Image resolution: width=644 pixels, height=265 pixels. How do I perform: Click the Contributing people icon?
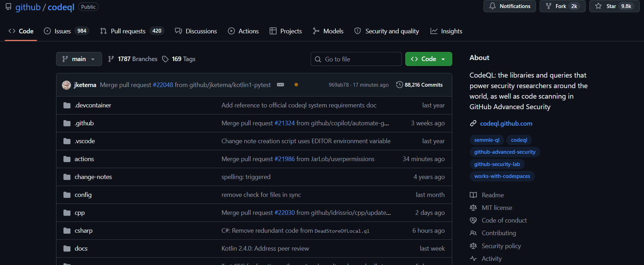(x=473, y=233)
